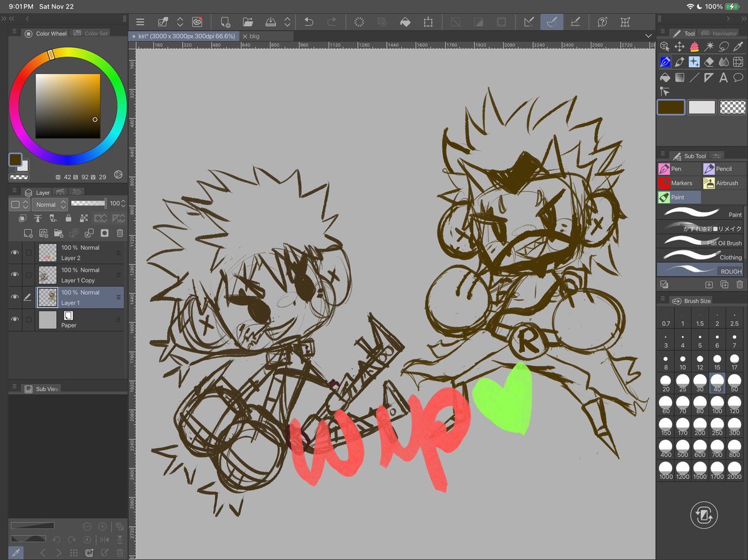The width and height of the screenshot is (748, 560).
Task: Open the main hamburger menu in command bar
Action: point(140,22)
